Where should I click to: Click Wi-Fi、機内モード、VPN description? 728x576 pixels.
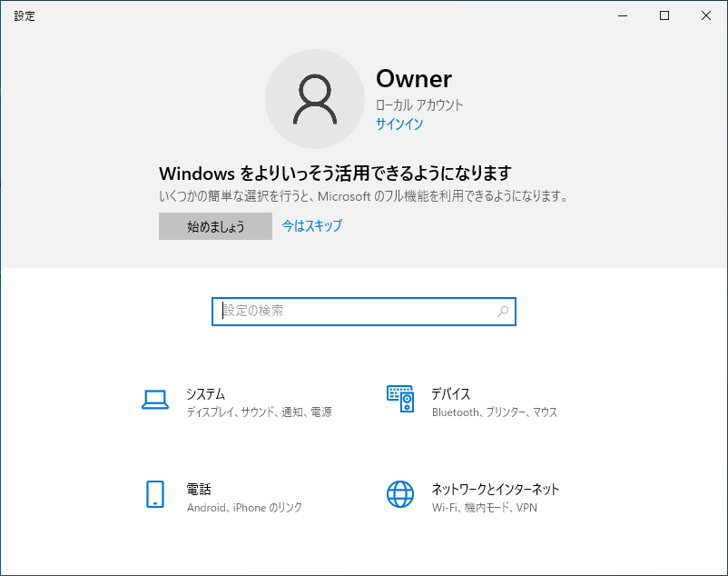click(x=484, y=507)
